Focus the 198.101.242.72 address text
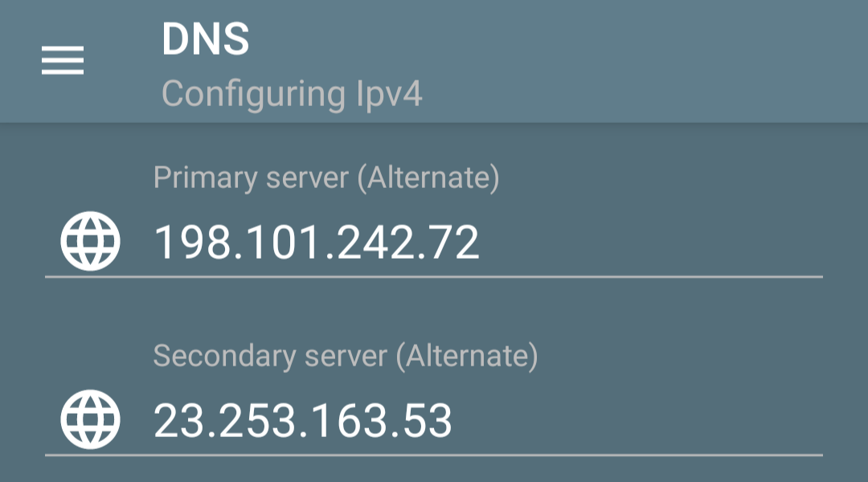Screen dimensions: 868x482 [316, 243]
